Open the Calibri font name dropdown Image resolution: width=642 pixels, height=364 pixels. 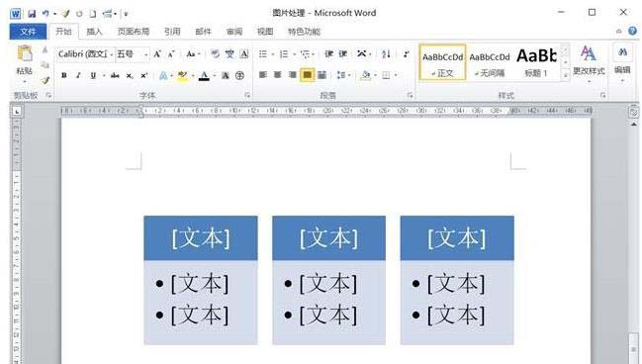tap(111, 54)
